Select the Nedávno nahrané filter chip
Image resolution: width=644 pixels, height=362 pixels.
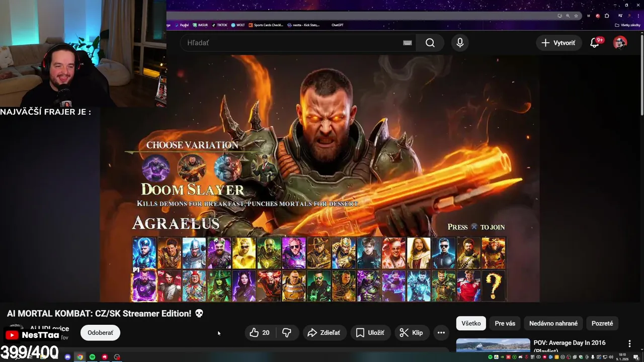[x=553, y=323]
